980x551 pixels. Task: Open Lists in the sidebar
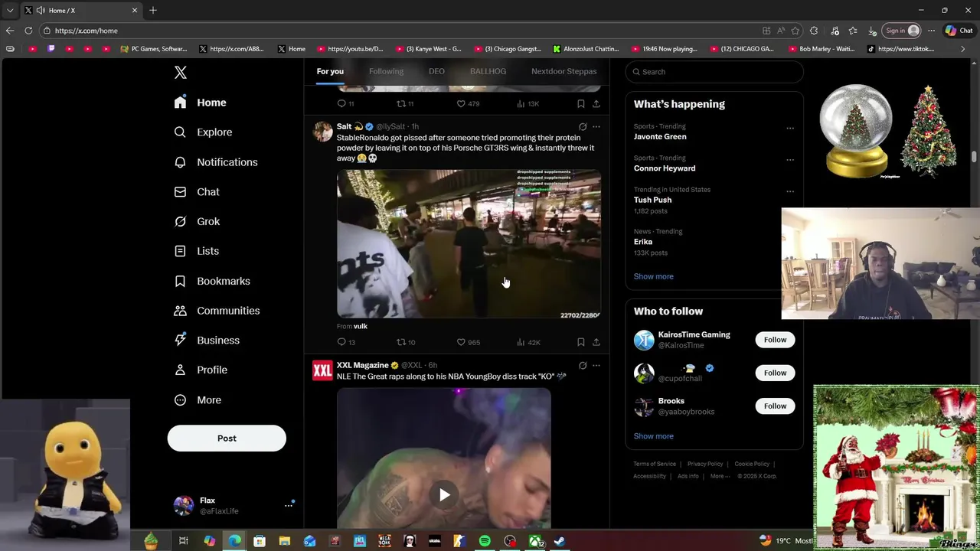tap(197, 251)
